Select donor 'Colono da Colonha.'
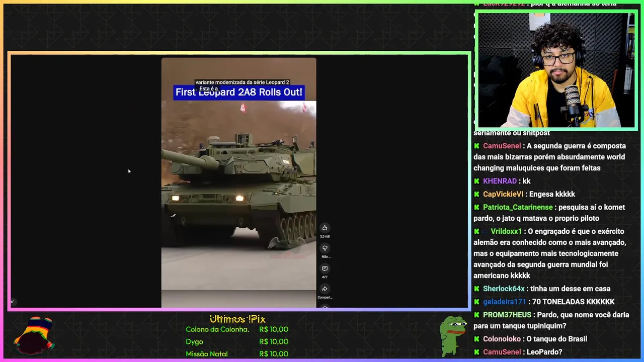 point(217,329)
